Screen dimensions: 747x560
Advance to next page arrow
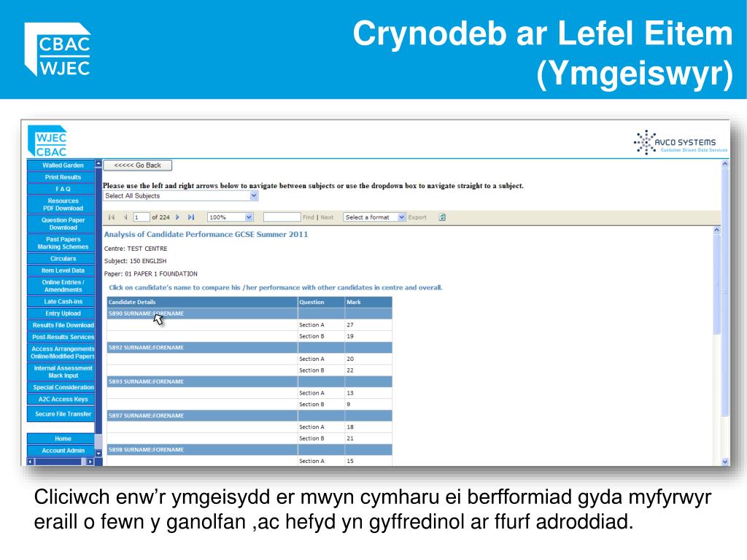pyautogui.click(x=178, y=217)
